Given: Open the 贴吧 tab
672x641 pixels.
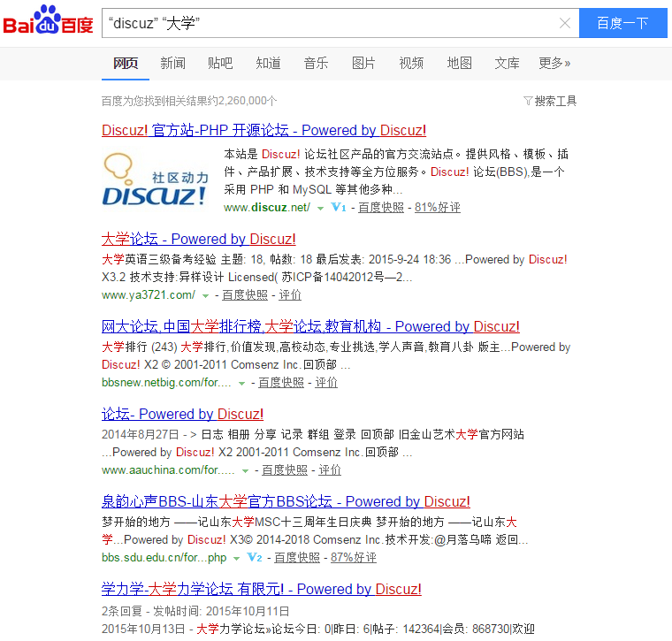Looking at the screenshot, I should click(220, 64).
